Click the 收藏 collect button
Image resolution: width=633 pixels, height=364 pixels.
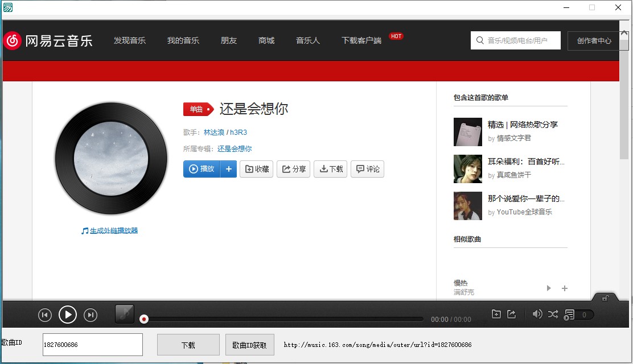point(256,169)
